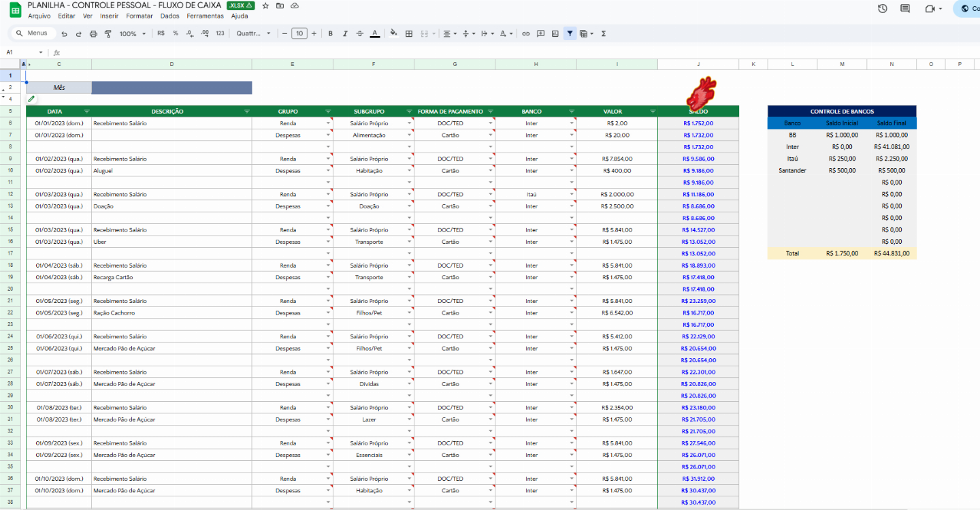
Task: Open the fill color picker
Action: (393, 33)
